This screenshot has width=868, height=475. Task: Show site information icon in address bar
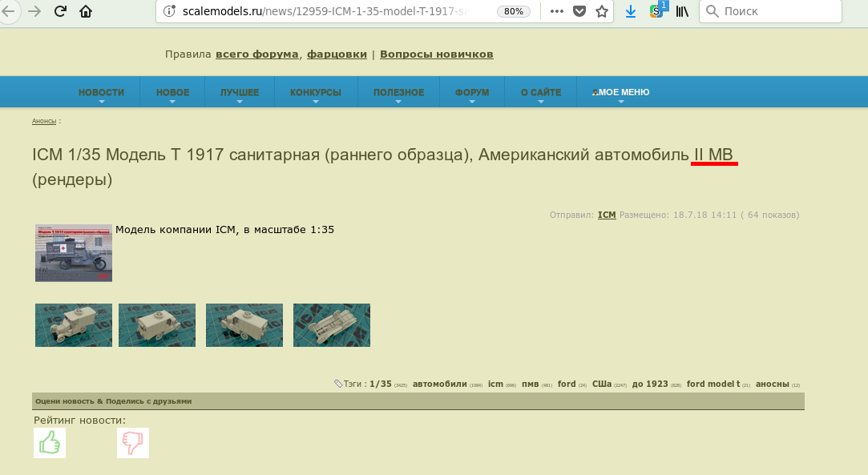click(x=169, y=11)
